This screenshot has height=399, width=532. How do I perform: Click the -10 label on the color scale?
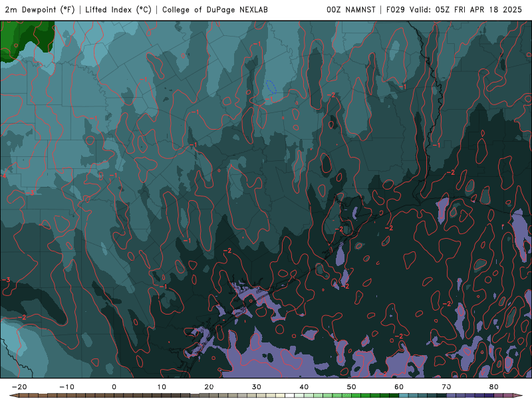point(66,387)
